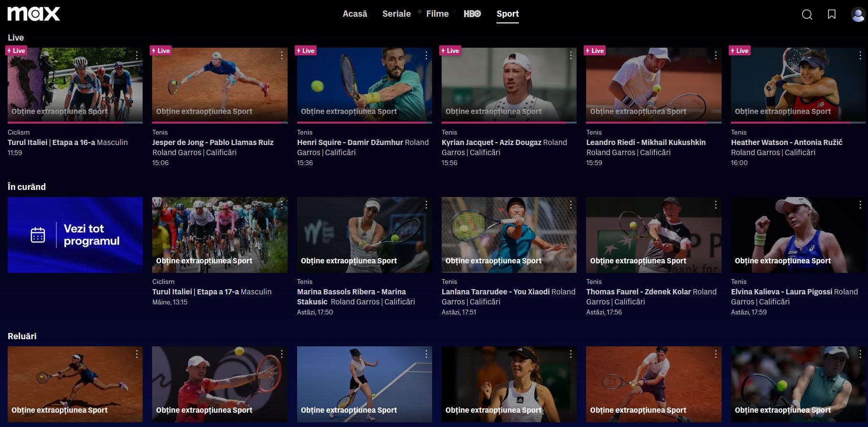This screenshot has height=427, width=868.
Task: Select the Filme tab
Action: [x=437, y=14]
